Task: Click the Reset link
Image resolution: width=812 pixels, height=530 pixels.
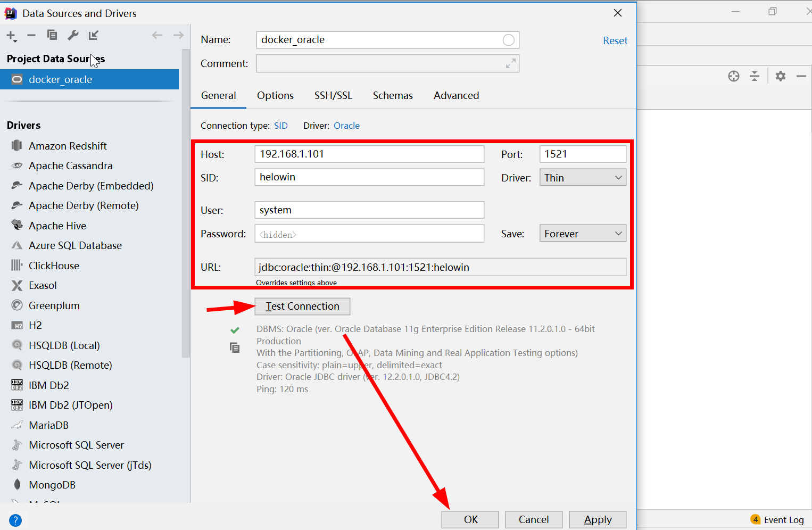Action: pyautogui.click(x=615, y=41)
